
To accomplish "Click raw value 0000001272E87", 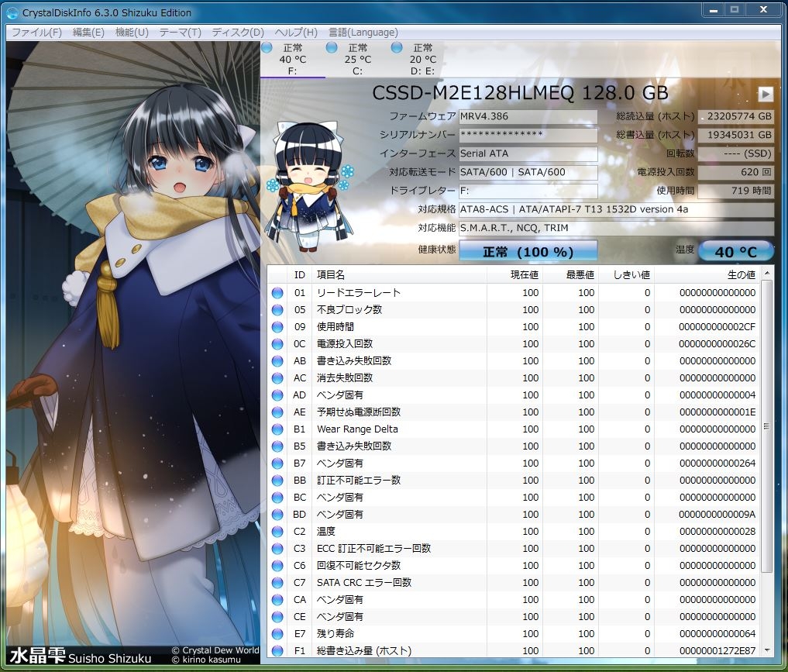I will (x=717, y=651).
